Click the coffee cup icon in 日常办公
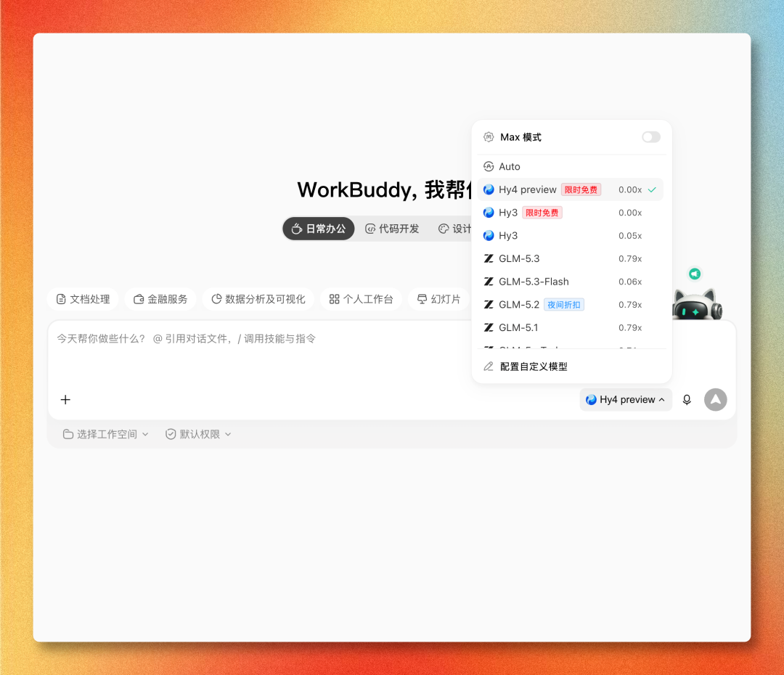Image resolution: width=784 pixels, height=675 pixels. point(296,229)
